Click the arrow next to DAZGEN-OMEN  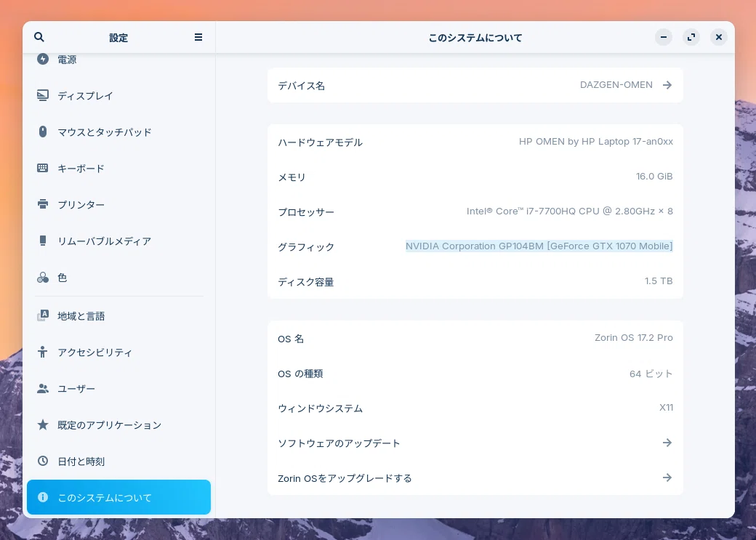(667, 85)
